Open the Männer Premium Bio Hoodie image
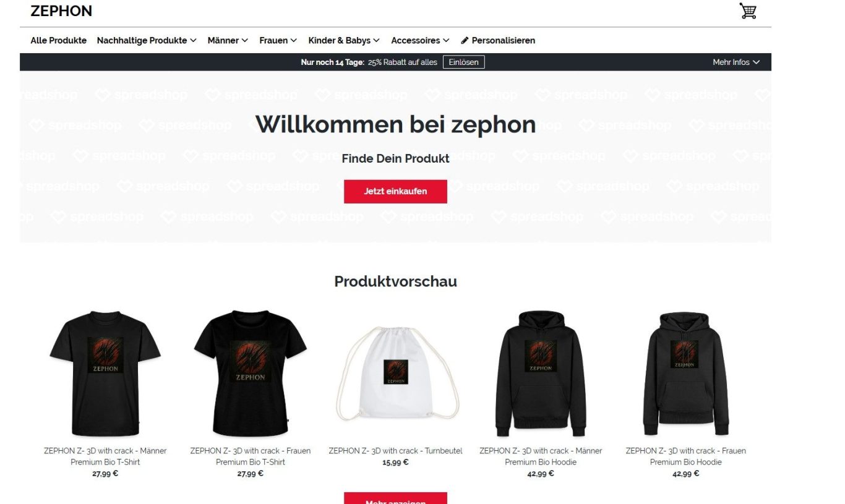 tap(541, 374)
